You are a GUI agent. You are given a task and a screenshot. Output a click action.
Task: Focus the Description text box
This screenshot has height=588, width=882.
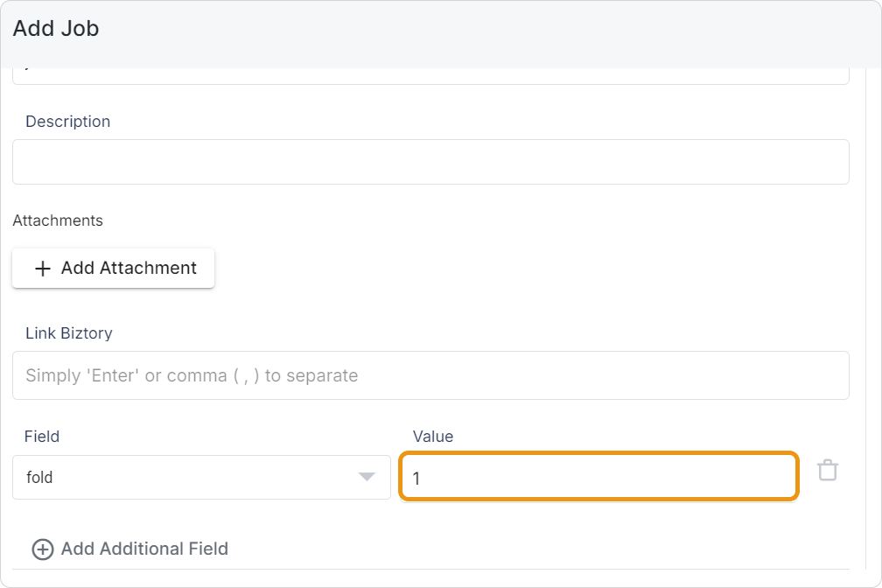coord(430,162)
